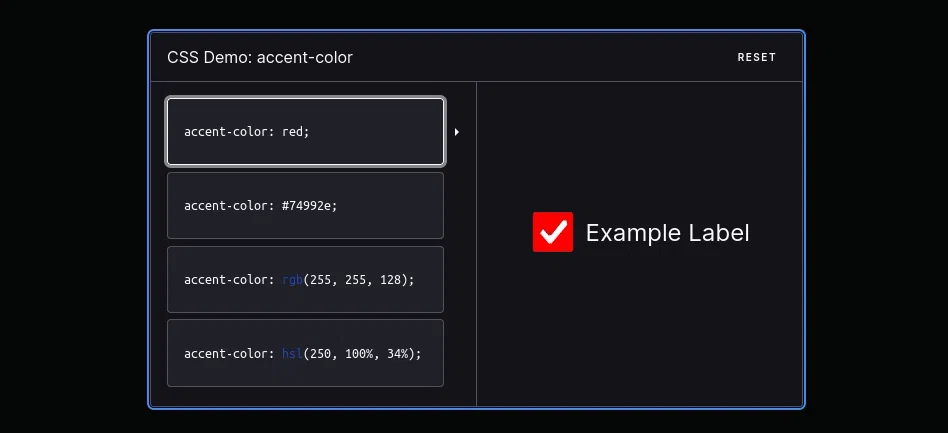The width and height of the screenshot is (948, 433).
Task: Place cursor on the word red
Action: coord(292,131)
